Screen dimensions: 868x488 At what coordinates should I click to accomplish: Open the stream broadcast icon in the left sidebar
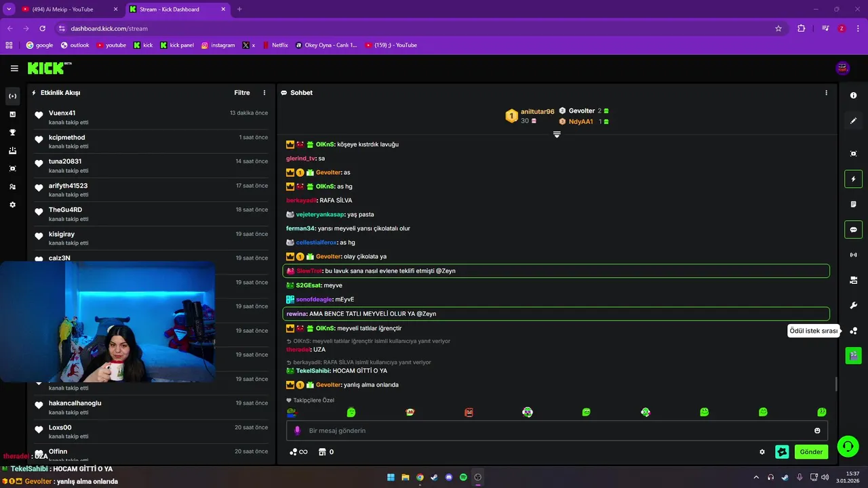click(12, 96)
